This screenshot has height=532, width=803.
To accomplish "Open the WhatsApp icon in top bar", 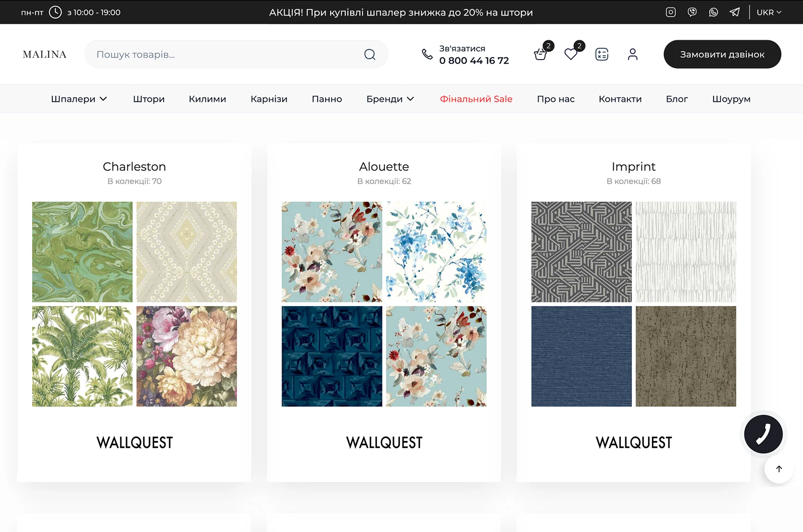I will point(713,12).
